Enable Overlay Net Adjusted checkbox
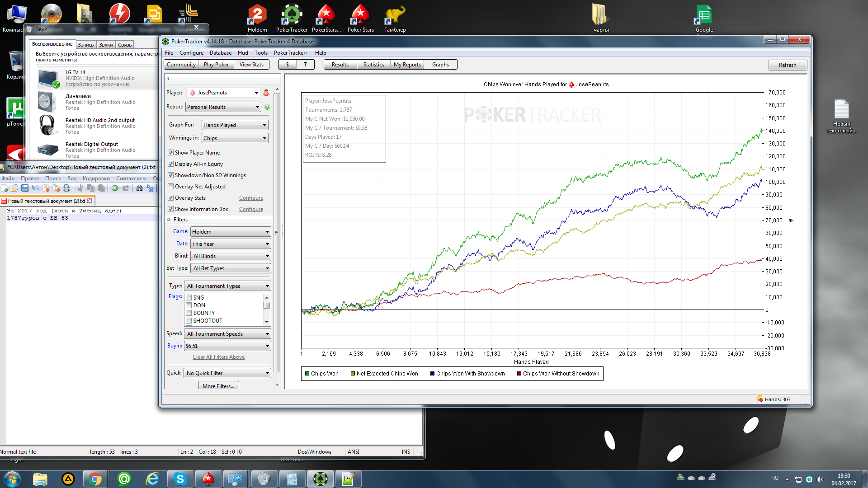Viewport: 868px width, 488px height. coord(170,187)
